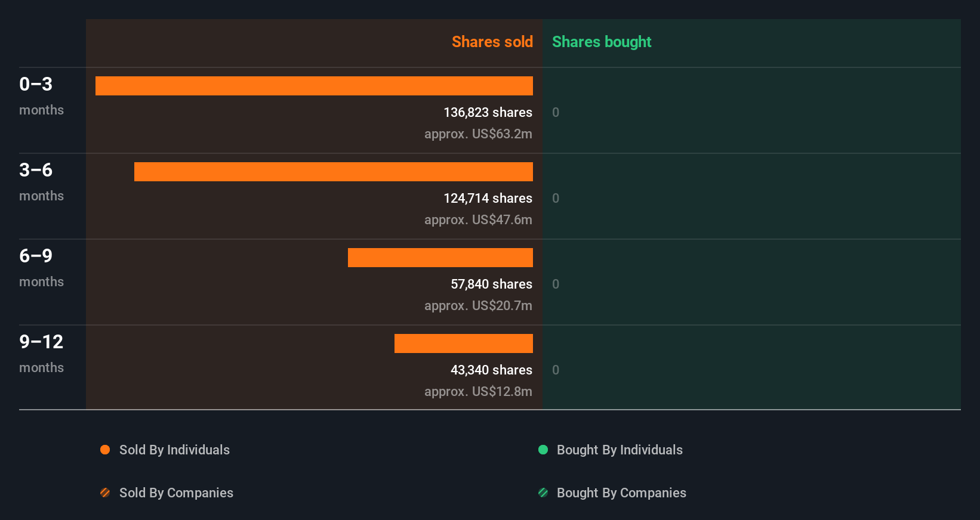Select the approx. US$12.8m value

478,391
